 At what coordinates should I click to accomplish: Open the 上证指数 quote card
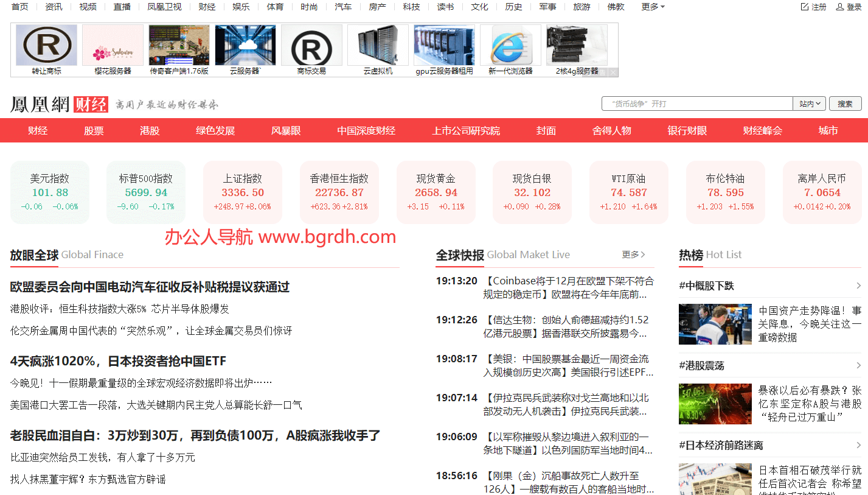(243, 192)
